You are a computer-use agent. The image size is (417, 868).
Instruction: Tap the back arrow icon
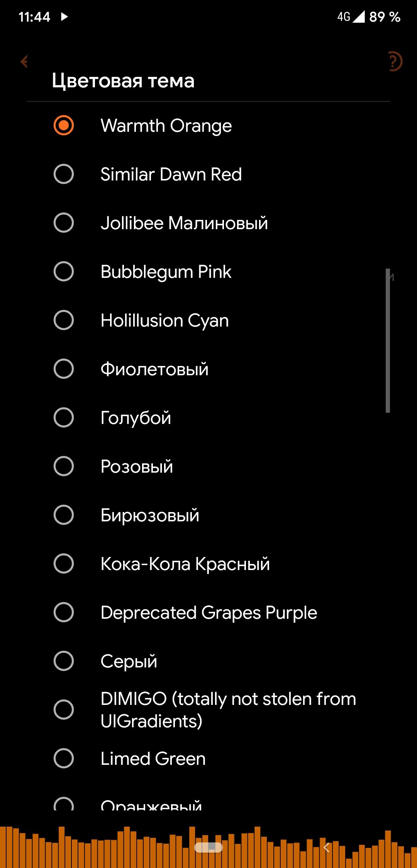pos(25,61)
